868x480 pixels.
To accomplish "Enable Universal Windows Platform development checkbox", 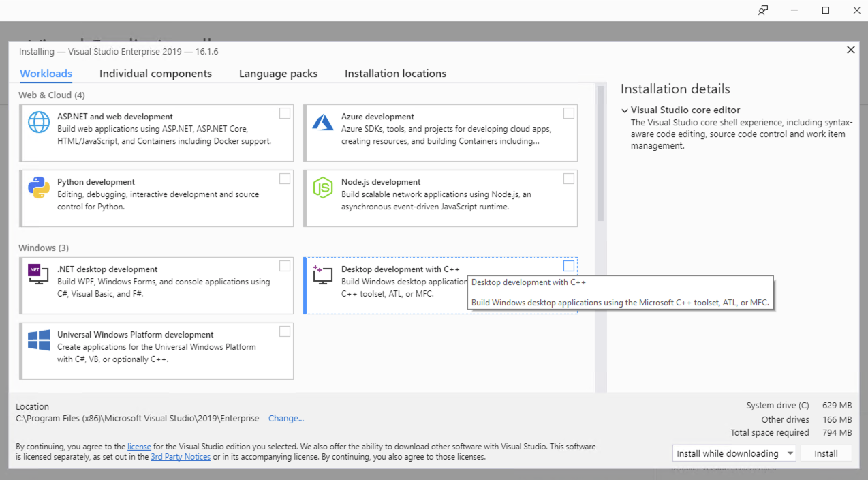I will pyautogui.click(x=285, y=331).
